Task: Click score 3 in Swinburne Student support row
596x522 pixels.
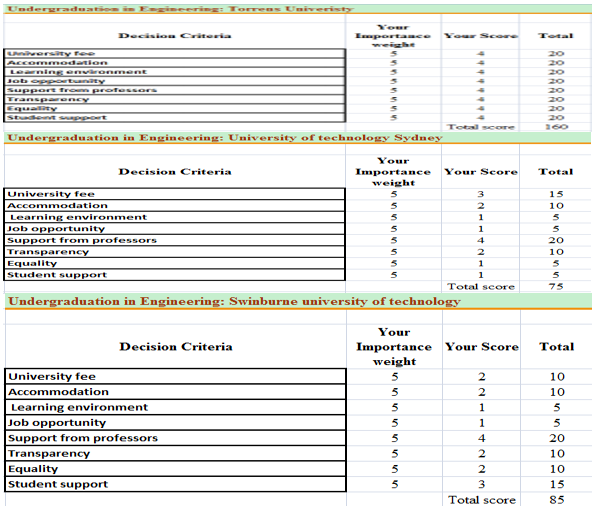Action: pyautogui.click(x=482, y=484)
